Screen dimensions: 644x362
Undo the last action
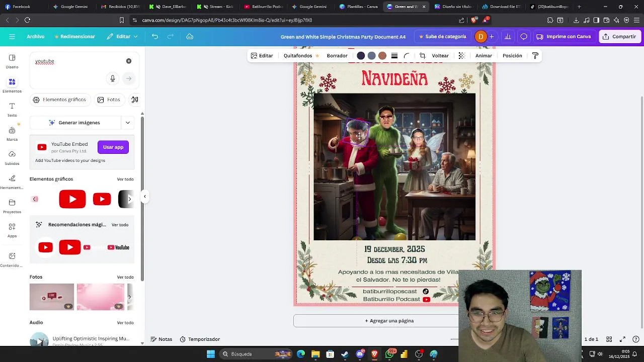pos(155,37)
